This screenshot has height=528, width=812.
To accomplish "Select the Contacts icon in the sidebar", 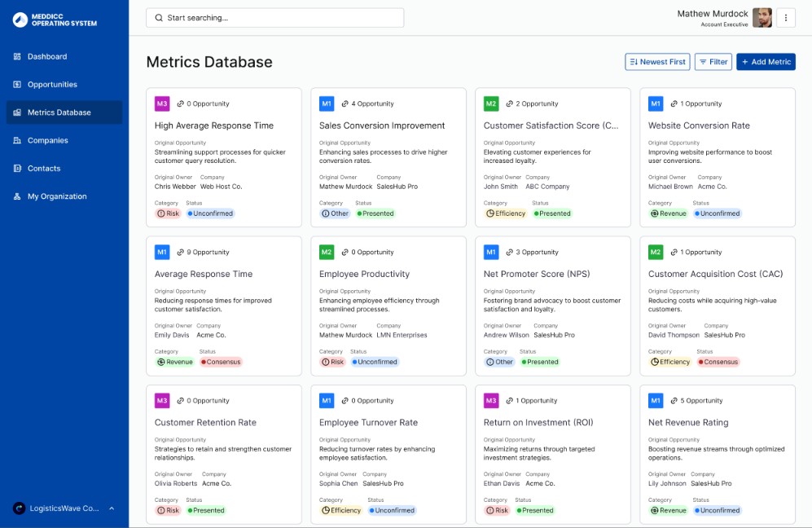I will (16, 168).
